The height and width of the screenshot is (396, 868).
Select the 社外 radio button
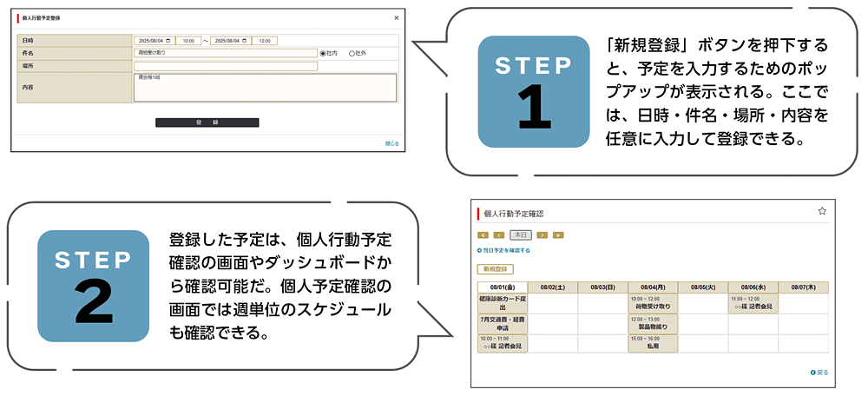(x=352, y=53)
